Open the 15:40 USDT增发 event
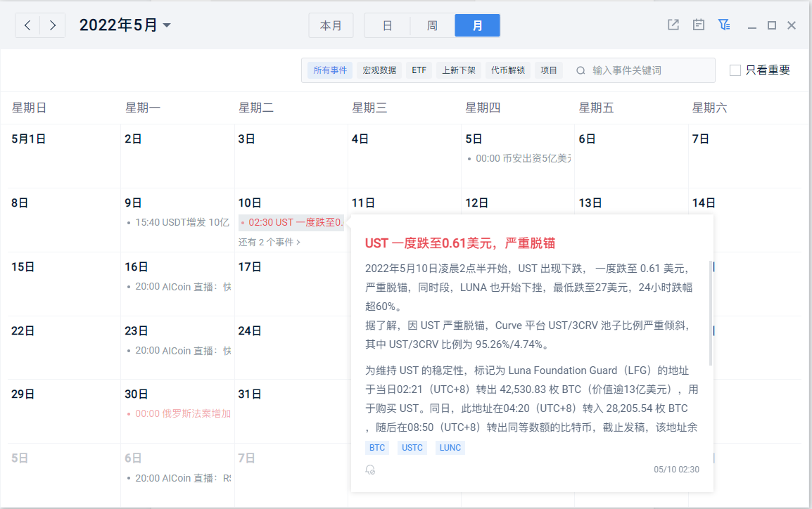 pos(178,222)
